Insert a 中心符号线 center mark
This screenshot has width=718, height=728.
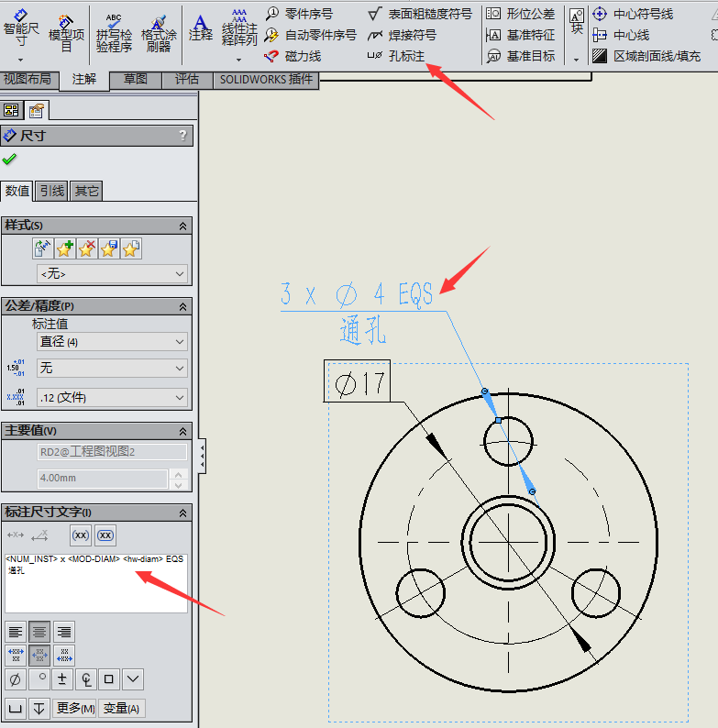click(633, 14)
